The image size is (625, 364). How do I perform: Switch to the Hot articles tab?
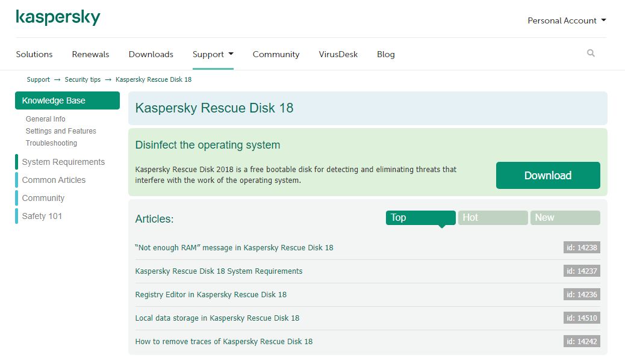[493, 217]
